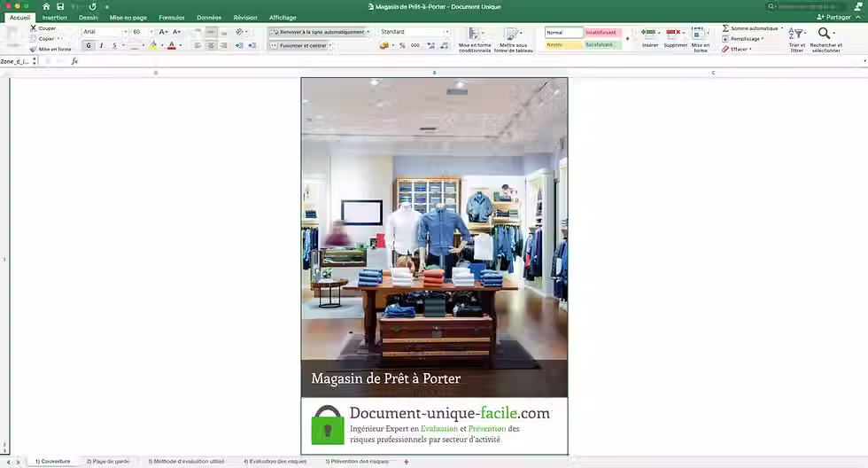868x468 pixels.
Task: Align text to middle vertically
Action: click(x=211, y=32)
